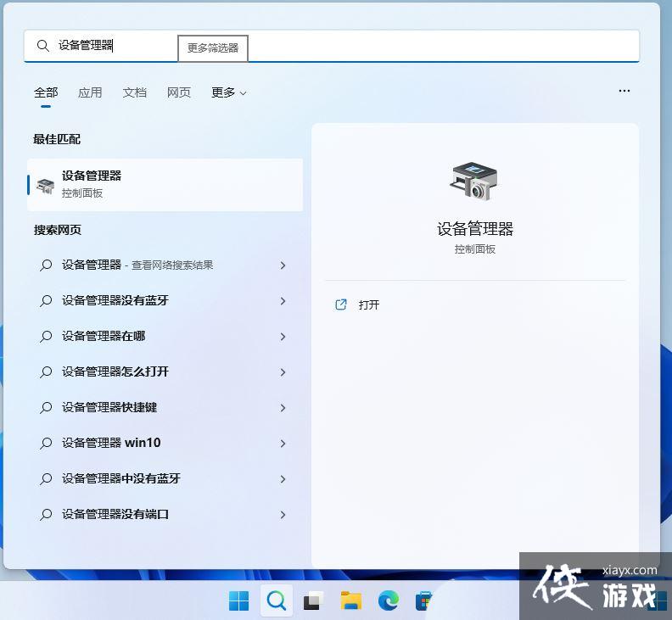
Task: Expand chevron next to 设备管理器怎么打开
Action: click(283, 371)
